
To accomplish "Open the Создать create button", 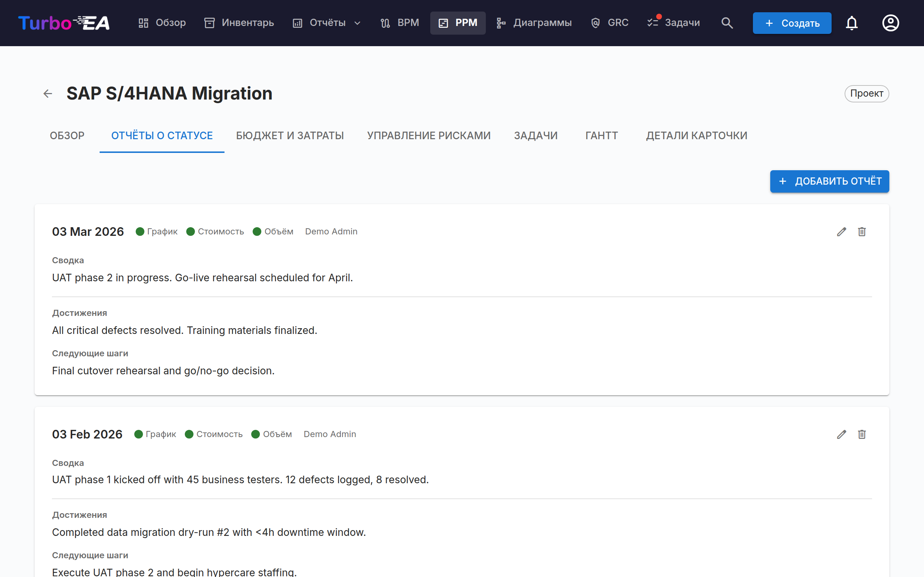I will 792,23.
